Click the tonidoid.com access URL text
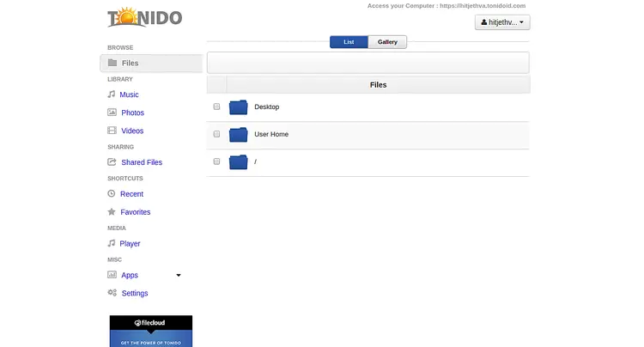644x347 pixels. (483, 6)
